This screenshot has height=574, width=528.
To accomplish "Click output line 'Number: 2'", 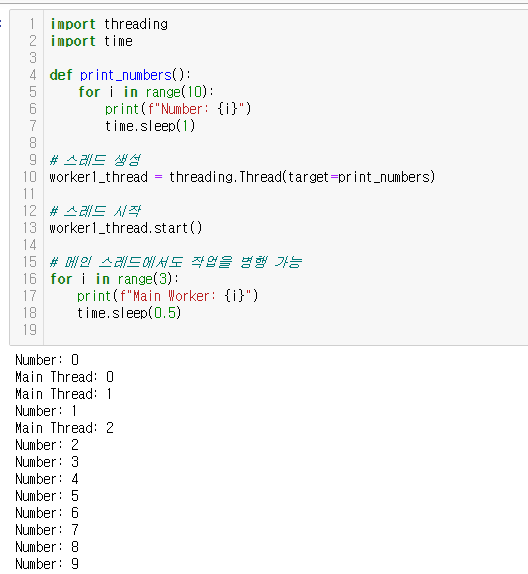I will pyautogui.click(x=47, y=445).
